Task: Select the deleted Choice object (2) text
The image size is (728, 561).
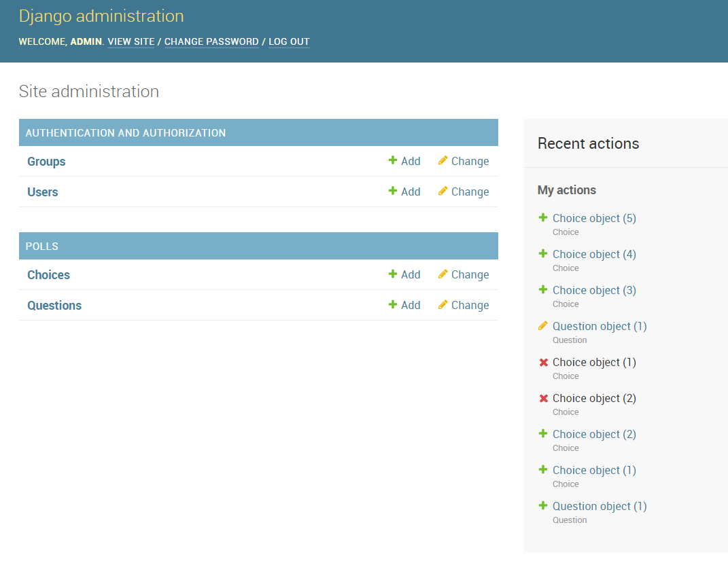Action: 594,399
